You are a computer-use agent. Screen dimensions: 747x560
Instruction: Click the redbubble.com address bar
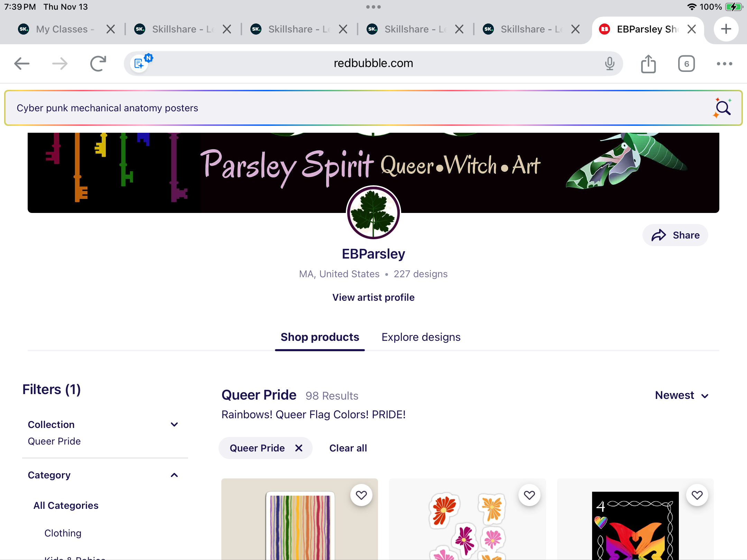(373, 64)
